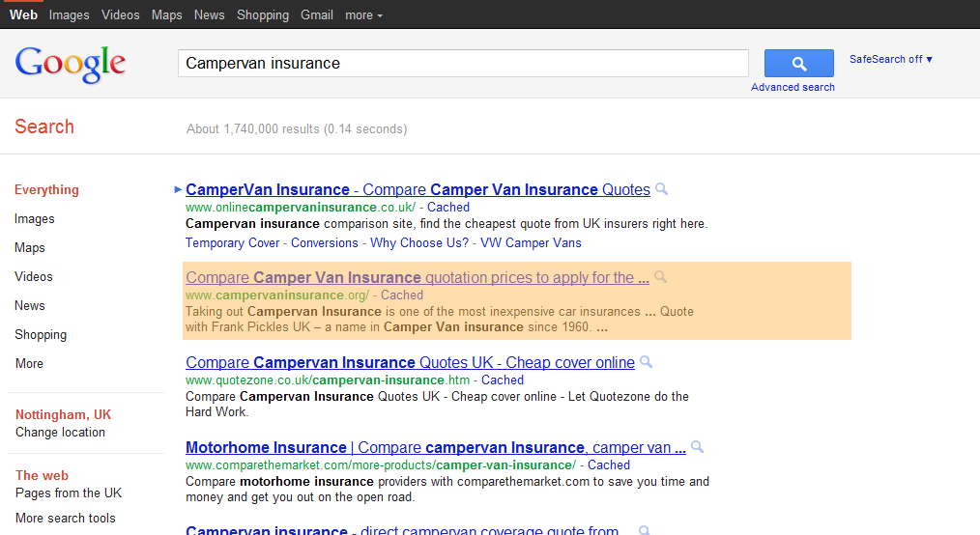Viewport: 980px width, 535px height.
Task: Click the comparethemarket.com green URL text
Action: click(x=381, y=465)
